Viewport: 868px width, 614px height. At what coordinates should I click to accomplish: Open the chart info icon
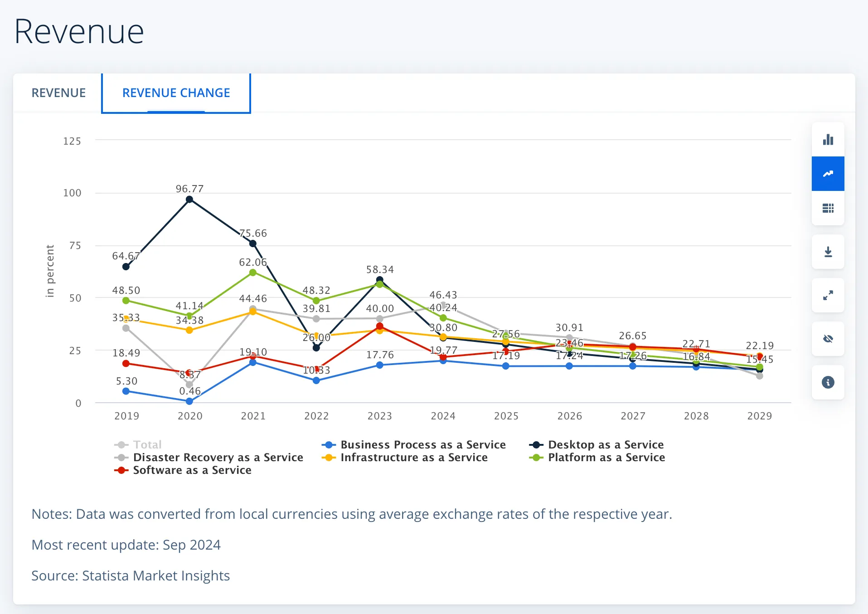(x=828, y=382)
